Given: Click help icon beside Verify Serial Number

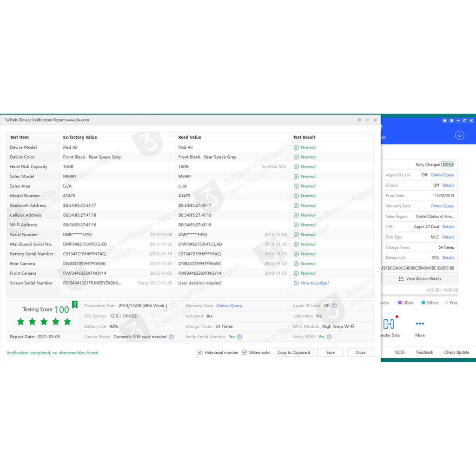Looking at the screenshot, I should (x=239, y=337).
